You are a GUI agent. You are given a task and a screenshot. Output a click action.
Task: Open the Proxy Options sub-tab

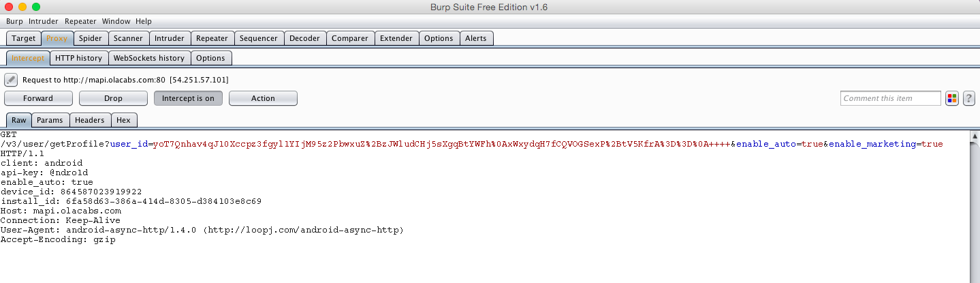coord(210,58)
